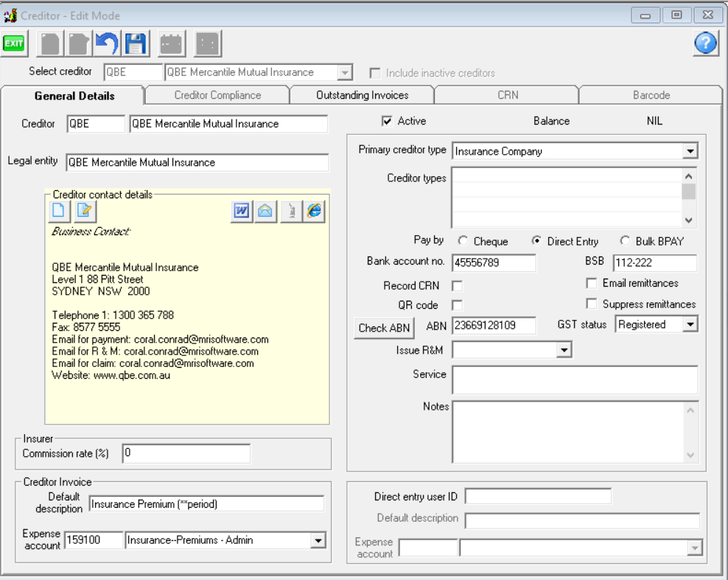The height and width of the screenshot is (580, 728).
Task: Click the Commission rate field
Action: [x=186, y=453]
